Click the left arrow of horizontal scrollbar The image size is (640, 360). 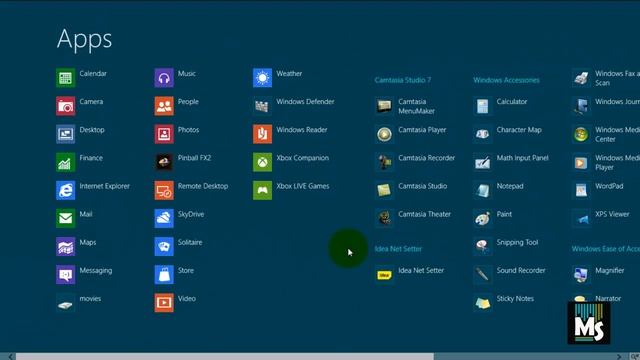tap(10, 357)
